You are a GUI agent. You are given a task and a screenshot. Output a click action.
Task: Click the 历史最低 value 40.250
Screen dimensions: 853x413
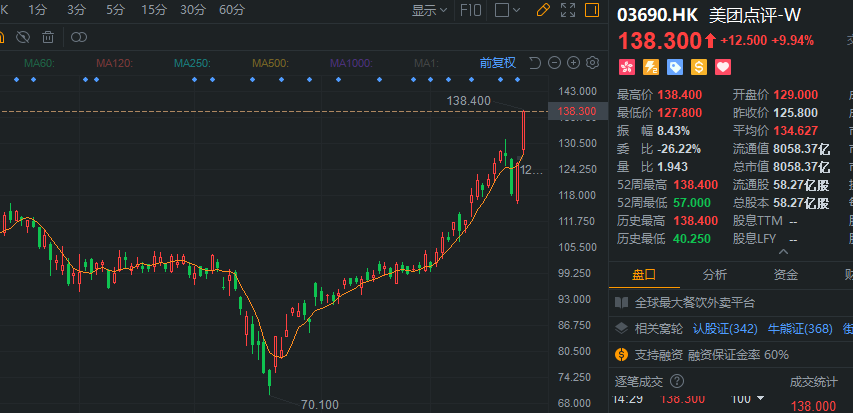click(692, 238)
